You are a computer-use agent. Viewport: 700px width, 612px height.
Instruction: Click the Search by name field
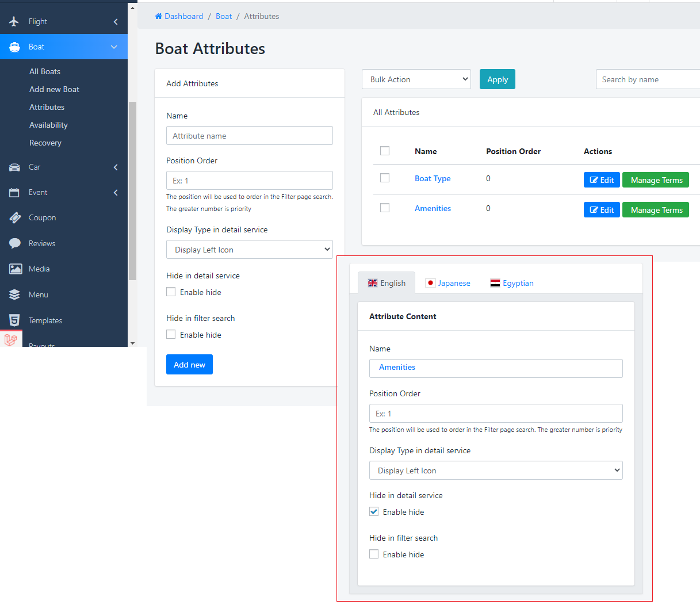(647, 79)
